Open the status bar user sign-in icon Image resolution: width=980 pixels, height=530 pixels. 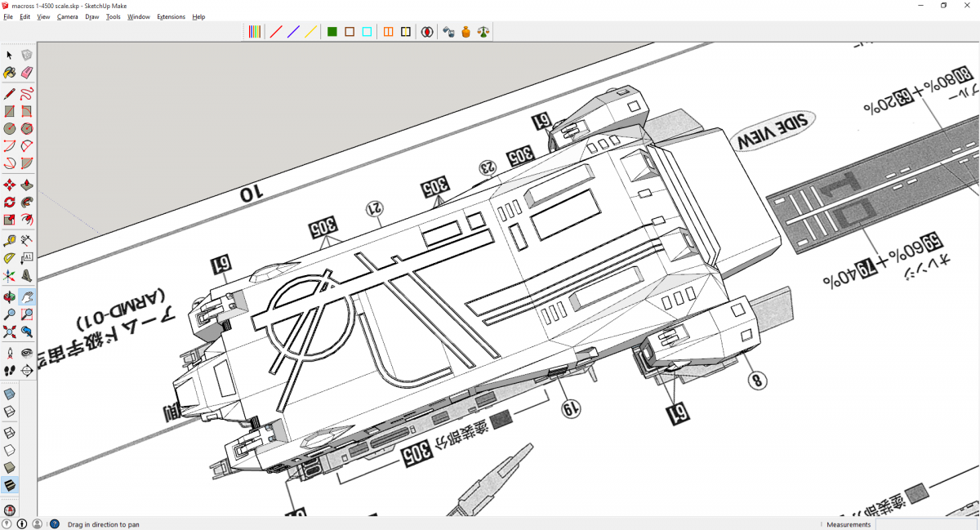click(x=37, y=524)
